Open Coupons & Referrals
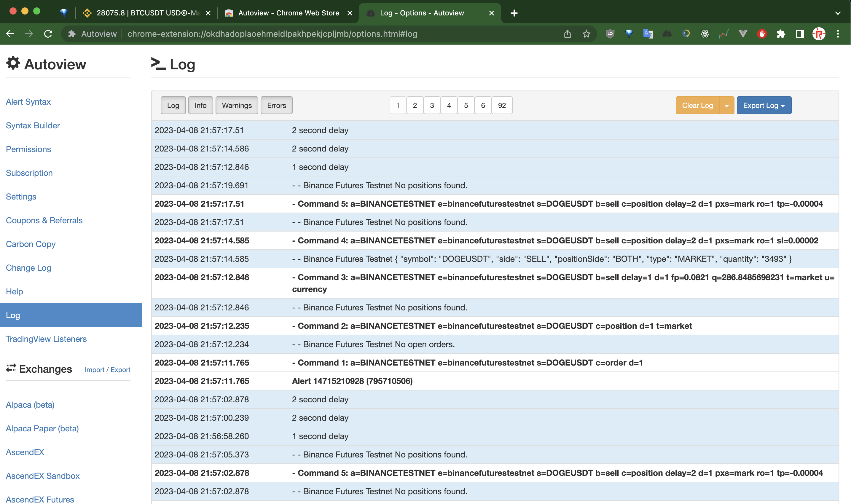The image size is (851, 504). coord(44,220)
